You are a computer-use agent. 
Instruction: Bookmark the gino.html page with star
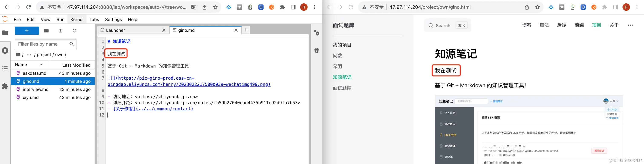click(538, 7)
